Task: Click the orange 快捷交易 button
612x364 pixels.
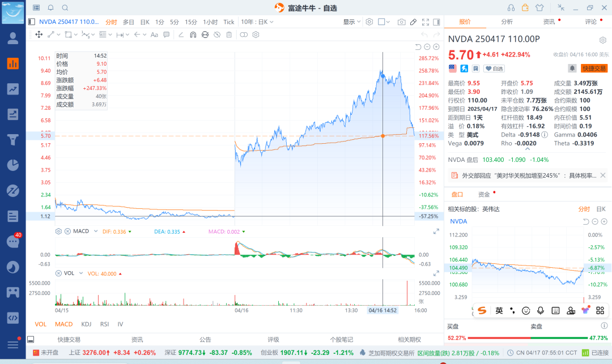Action: pyautogui.click(x=594, y=68)
